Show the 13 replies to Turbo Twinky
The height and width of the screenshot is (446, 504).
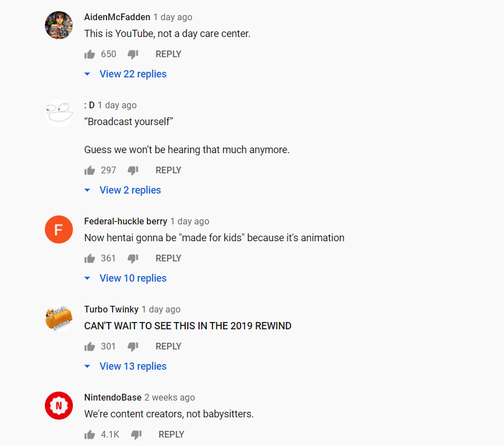[133, 366]
